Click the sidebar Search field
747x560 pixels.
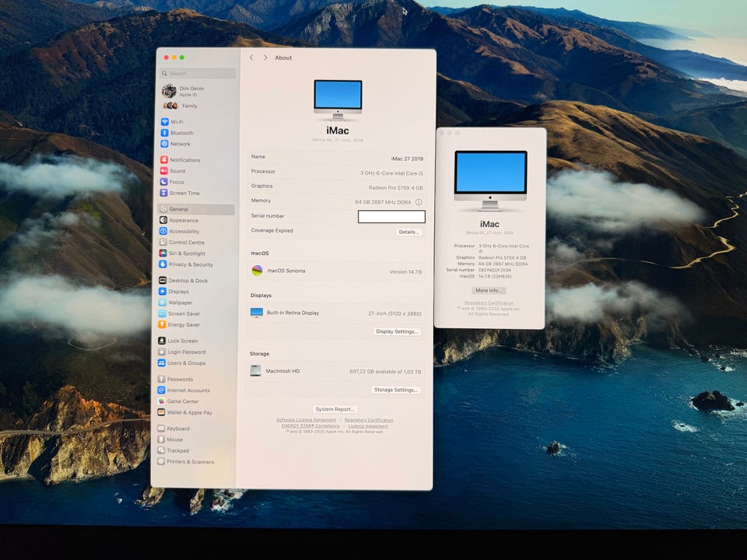point(198,73)
